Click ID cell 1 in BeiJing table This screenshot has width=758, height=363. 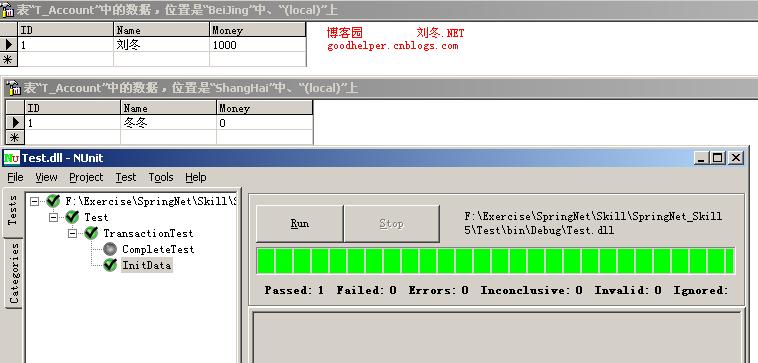[66, 44]
